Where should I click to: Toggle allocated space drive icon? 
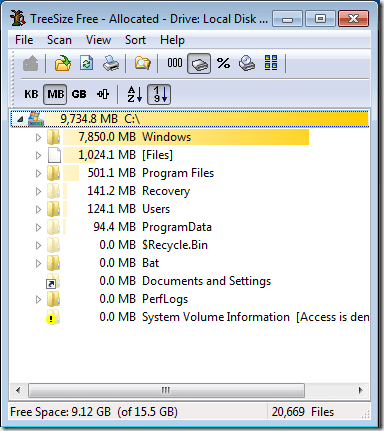[x=199, y=63]
